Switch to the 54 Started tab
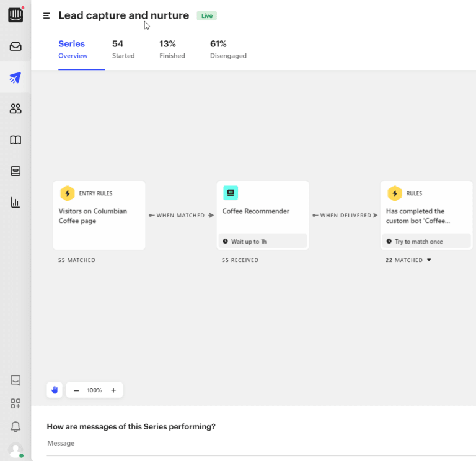 pyautogui.click(x=123, y=49)
